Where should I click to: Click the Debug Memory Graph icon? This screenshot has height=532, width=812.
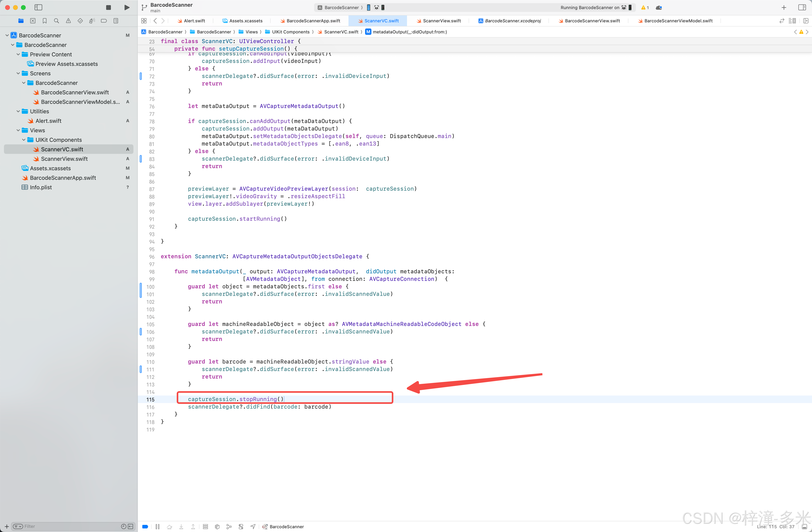tap(229, 526)
